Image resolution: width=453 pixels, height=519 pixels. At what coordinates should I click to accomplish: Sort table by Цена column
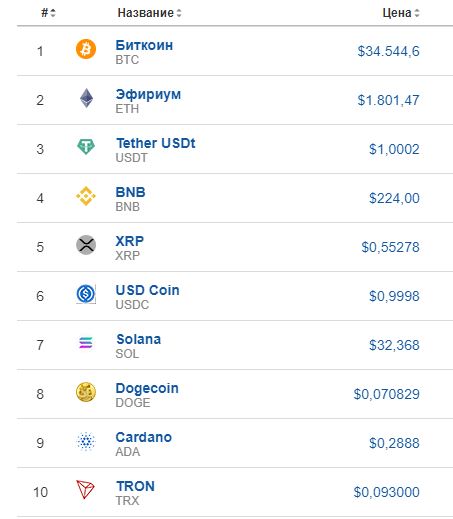(x=401, y=13)
